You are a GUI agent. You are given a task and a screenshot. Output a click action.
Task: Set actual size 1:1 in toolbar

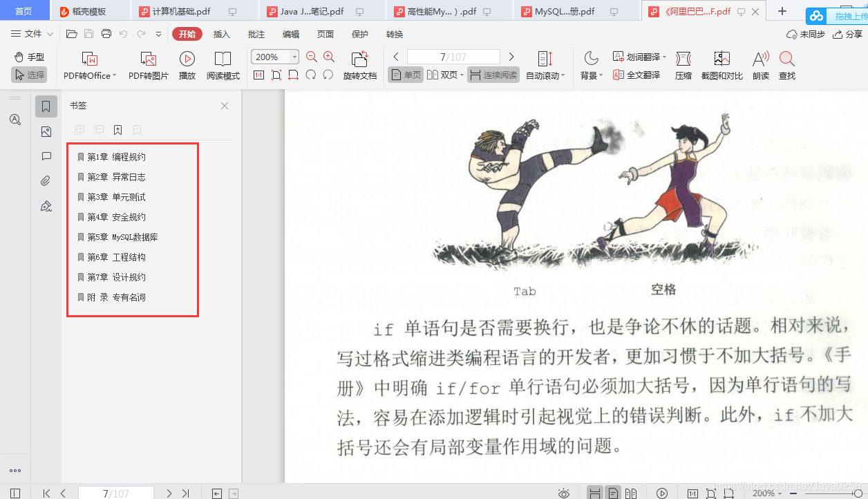click(258, 75)
